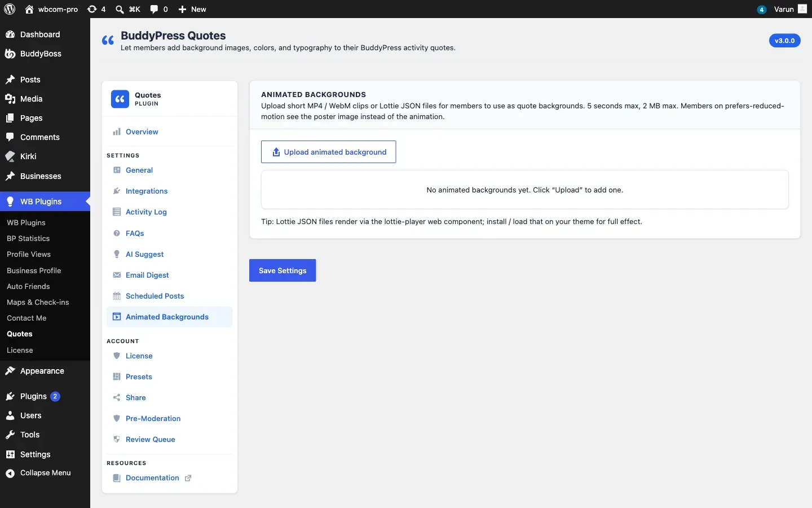Open WordPress Settings admin menu

click(45, 454)
